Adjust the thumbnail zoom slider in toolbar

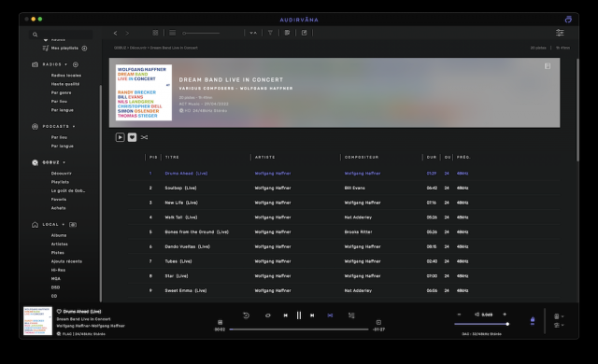click(201, 33)
